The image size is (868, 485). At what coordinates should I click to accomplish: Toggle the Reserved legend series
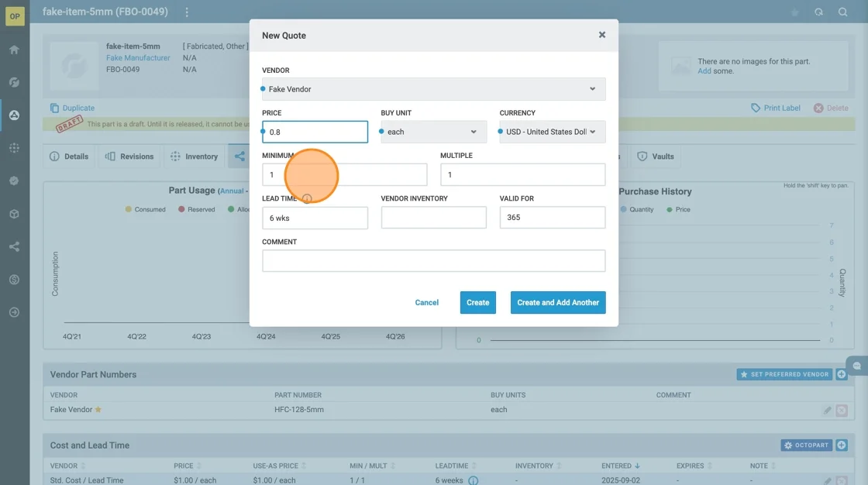point(195,210)
